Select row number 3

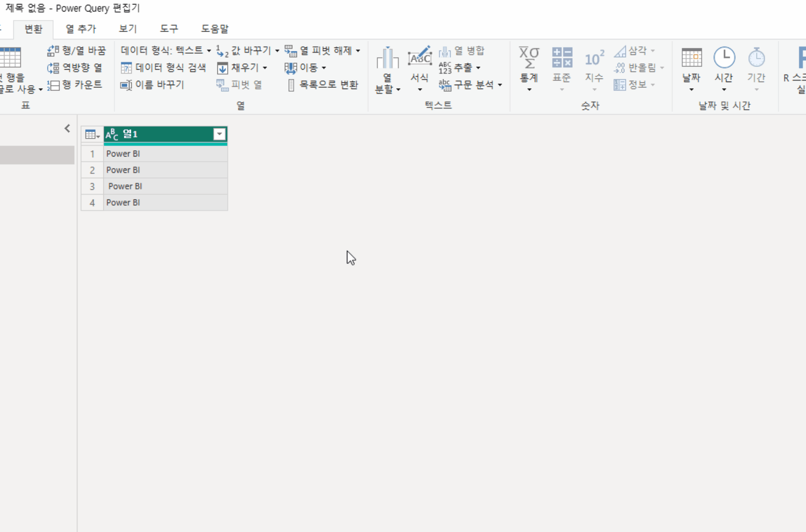92,186
